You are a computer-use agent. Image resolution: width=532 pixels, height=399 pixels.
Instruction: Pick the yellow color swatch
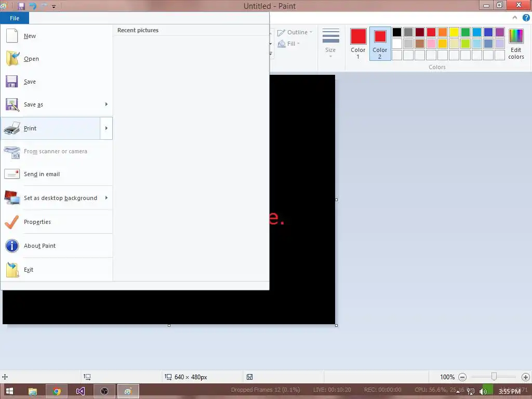[x=454, y=32]
